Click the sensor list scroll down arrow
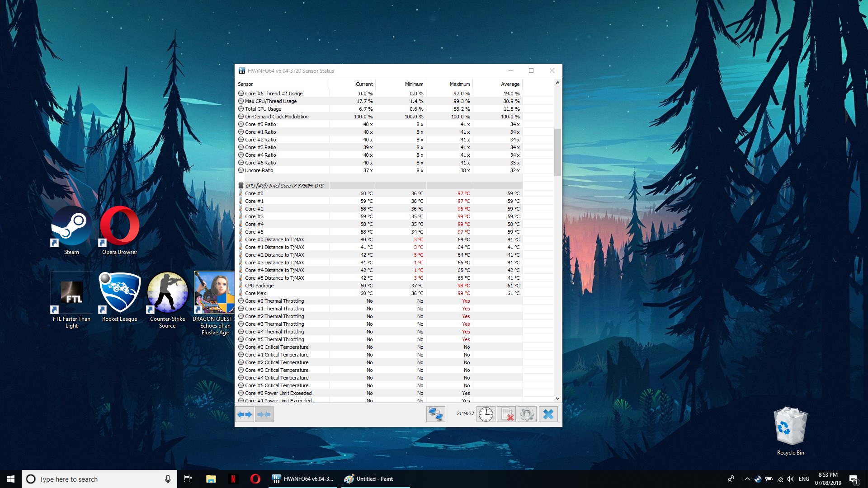This screenshot has height=488, width=868. pos(557,399)
